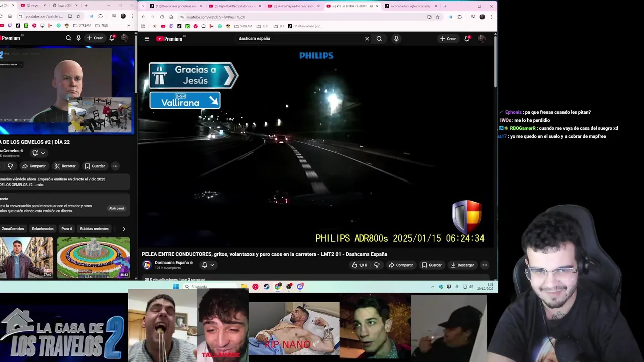Click Guardar in left YouTube window
This screenshot has width=644, height=362.
(x=95, y=166)
